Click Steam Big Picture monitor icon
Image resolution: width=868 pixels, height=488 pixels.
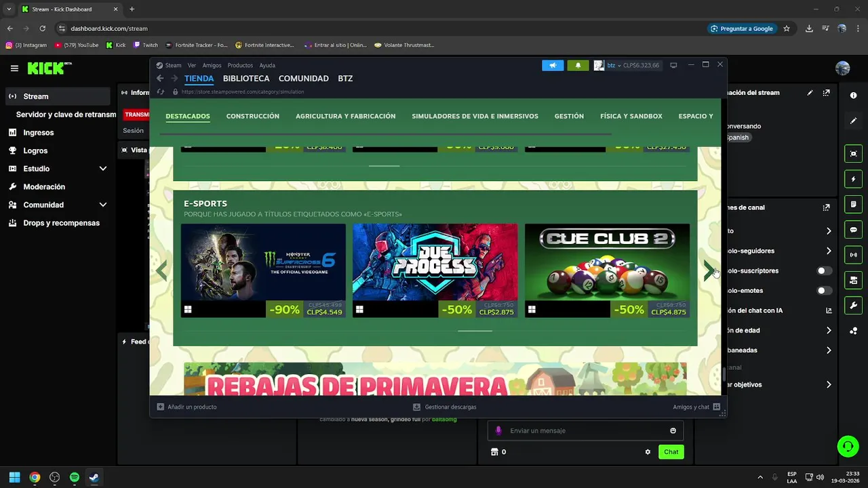673,65
